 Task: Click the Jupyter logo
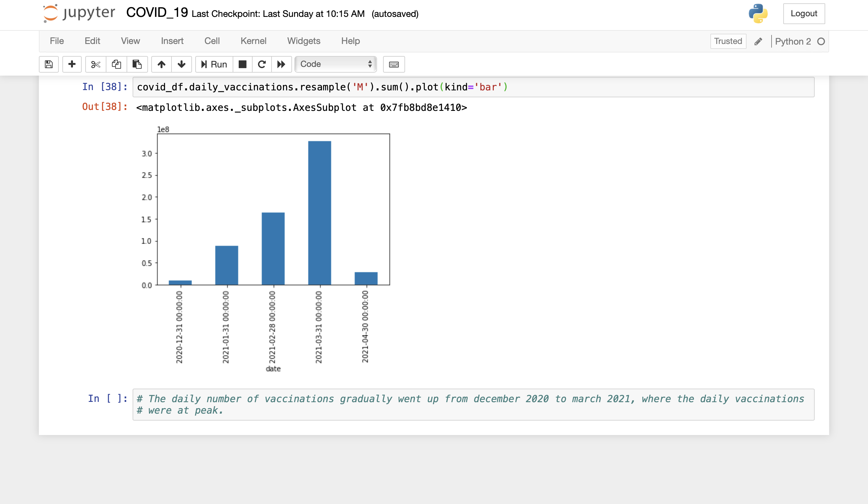click(79, 14)
